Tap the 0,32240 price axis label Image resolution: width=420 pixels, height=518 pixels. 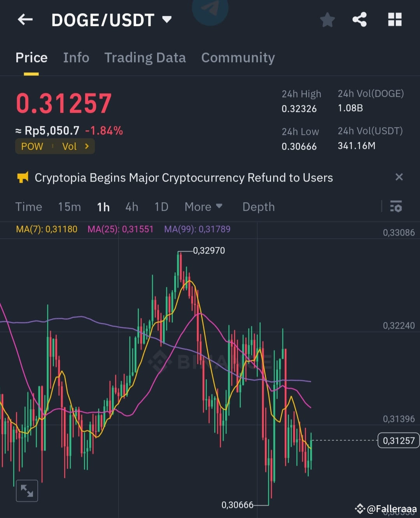(x=399, y=325)
